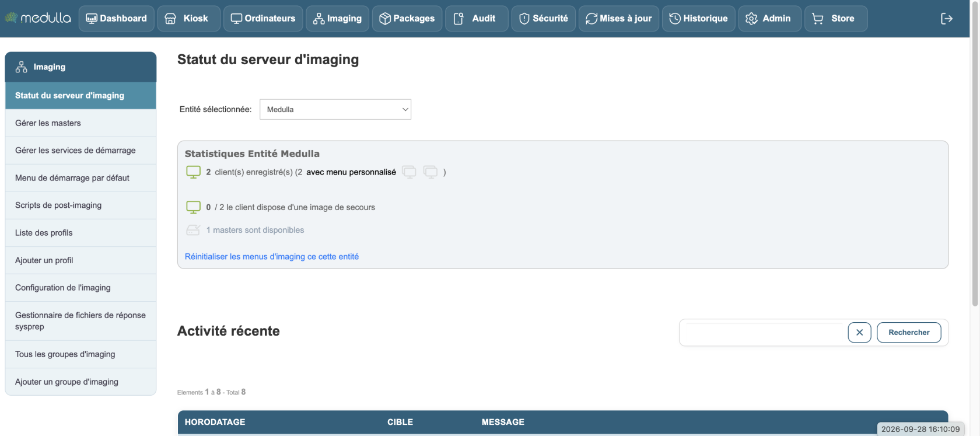Open the Packages section
Viewport: 980px width, 436px height.
click(407, 19)
